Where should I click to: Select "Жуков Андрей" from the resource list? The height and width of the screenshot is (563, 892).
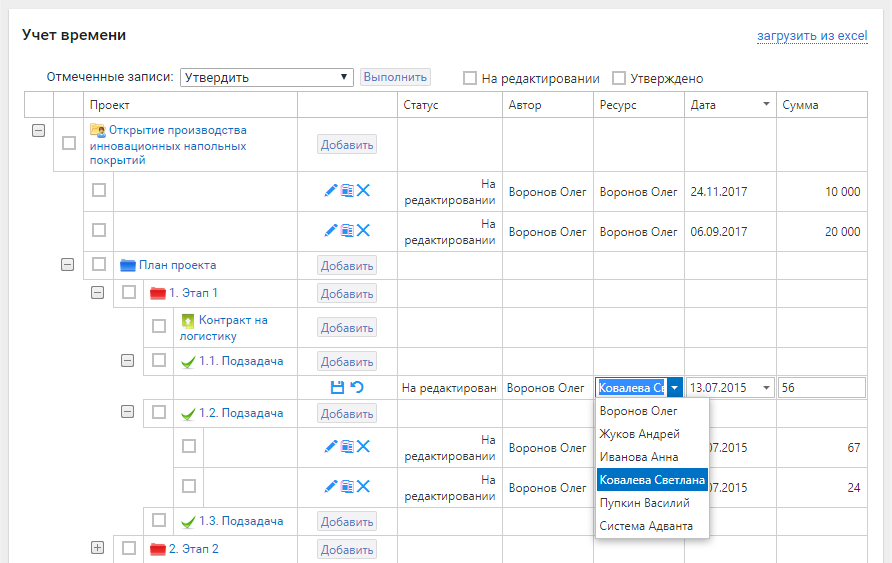pos(639,434)
